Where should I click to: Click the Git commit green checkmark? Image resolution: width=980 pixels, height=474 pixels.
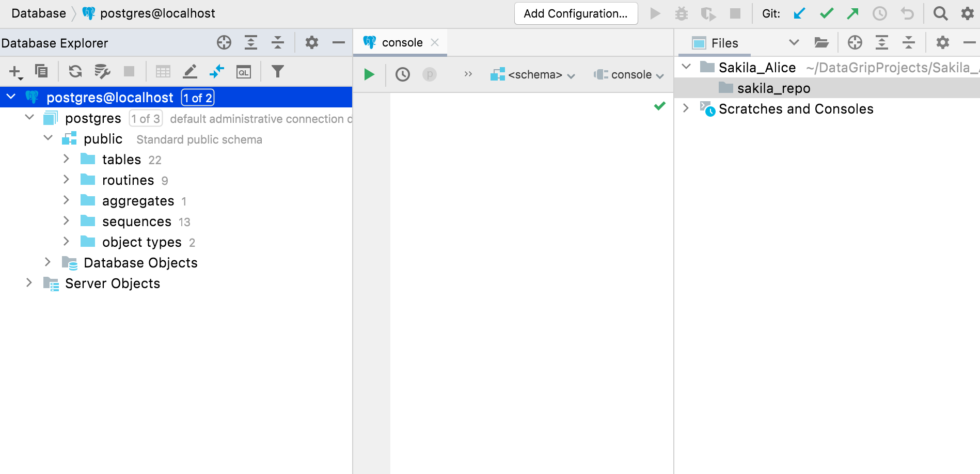tap(826, 13)
